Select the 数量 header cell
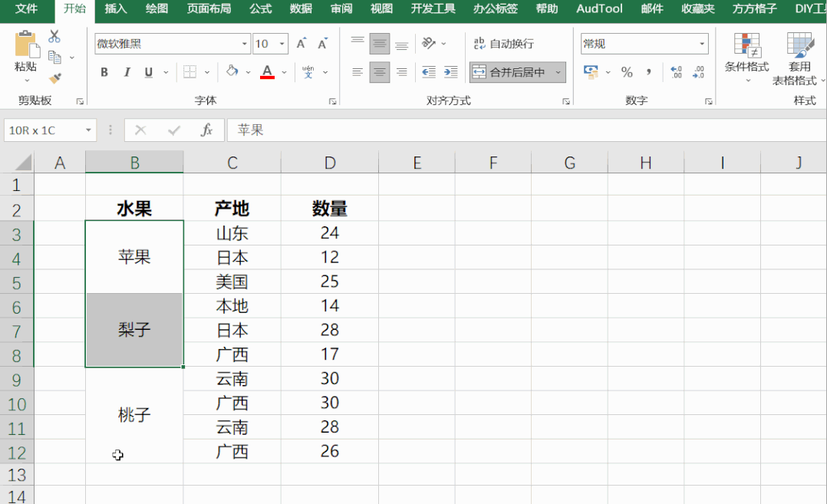 tap(330, 209)
